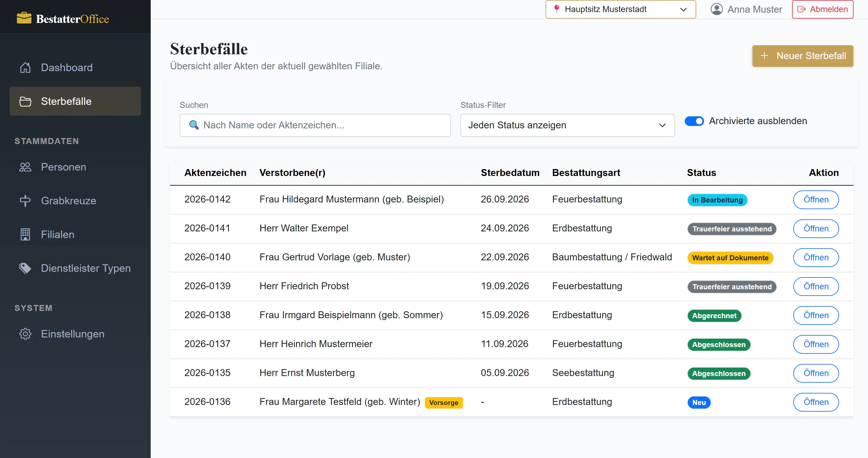Open case 2026-0139 Friedrich Probst
868x458 pixels.
click(816, 287)
